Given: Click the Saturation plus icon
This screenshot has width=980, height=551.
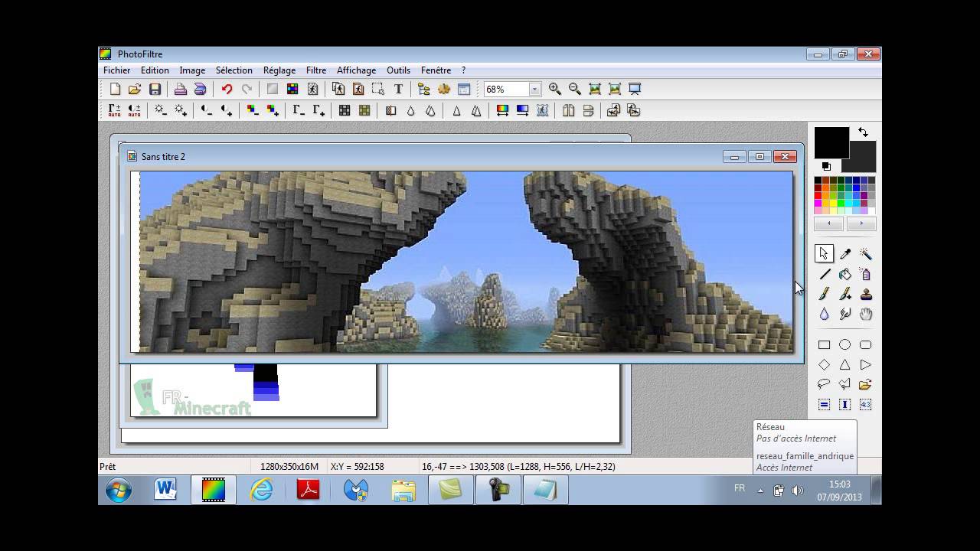Looking at the screenshot, I should [x=273, y=110].
